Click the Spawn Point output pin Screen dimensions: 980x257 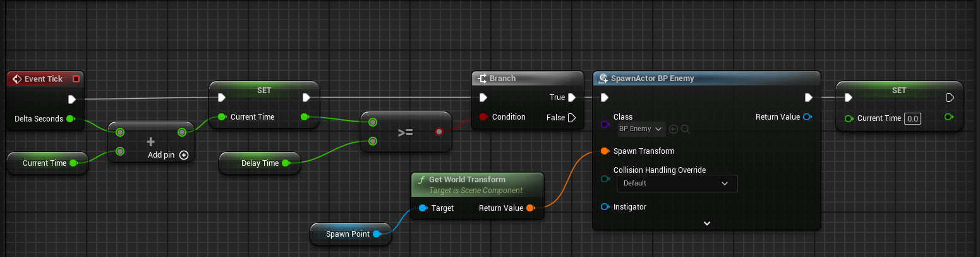377,234
